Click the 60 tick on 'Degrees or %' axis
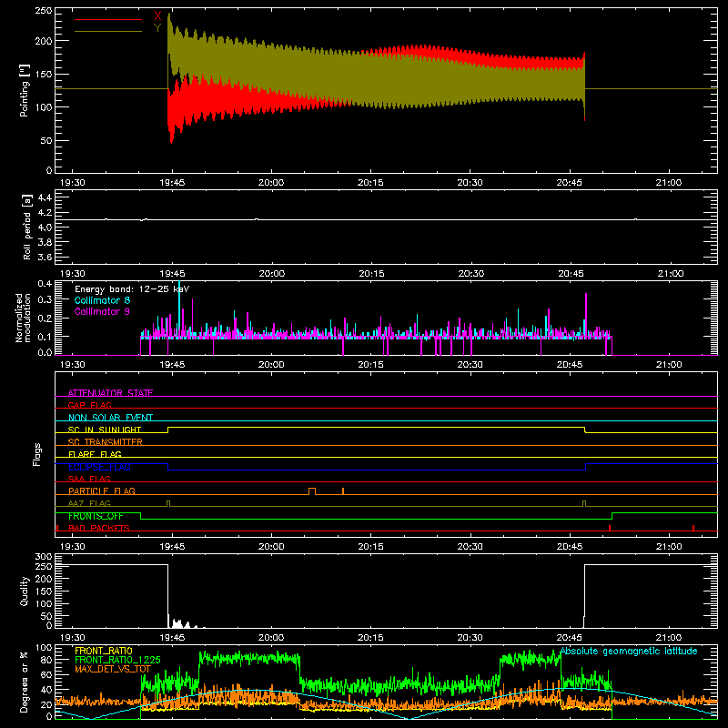Viewport: 728px width, 728px height. click(x=46, y=675)
